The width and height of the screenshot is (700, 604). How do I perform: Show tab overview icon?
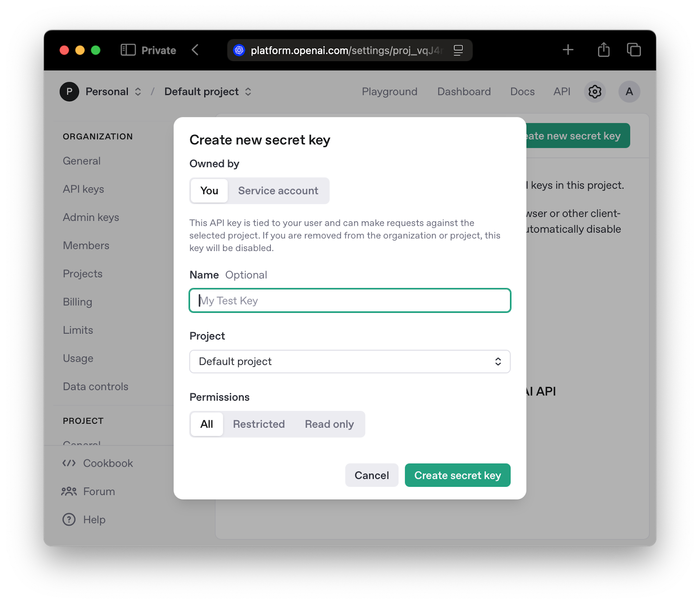[x=634, y=50]
